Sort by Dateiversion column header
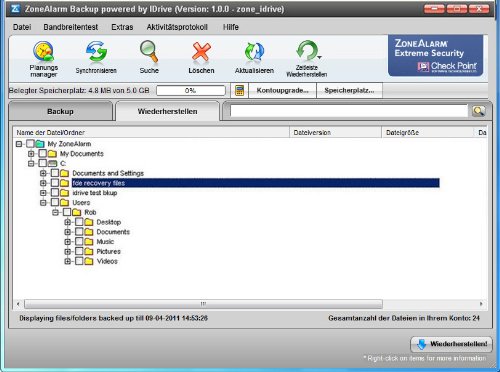The image size is (500, 372). pyautogui.click(x=336, y=132)
